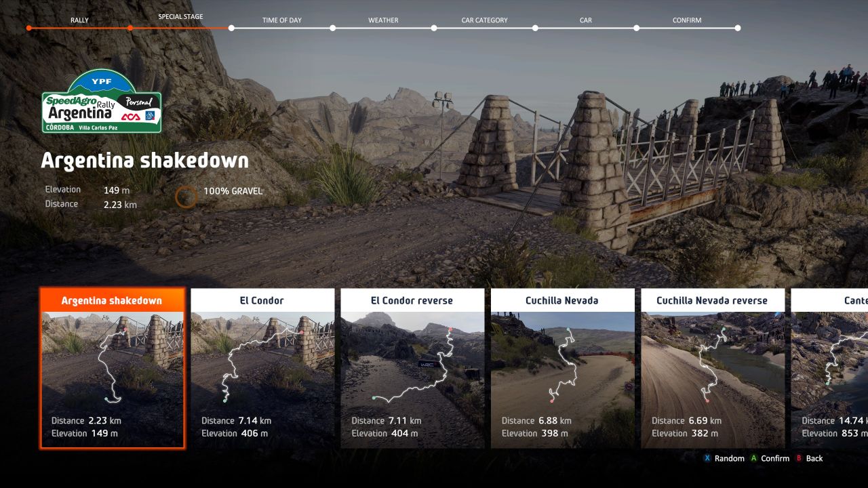Click the Car Category step dot
The height and width of the screenshot is (488, 868).
(x=434, y=28)
